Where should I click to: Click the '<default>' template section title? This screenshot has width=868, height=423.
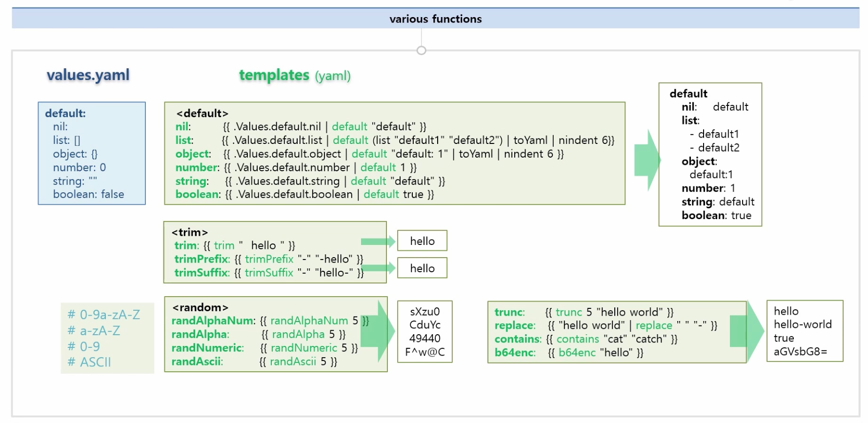point(202,113)
